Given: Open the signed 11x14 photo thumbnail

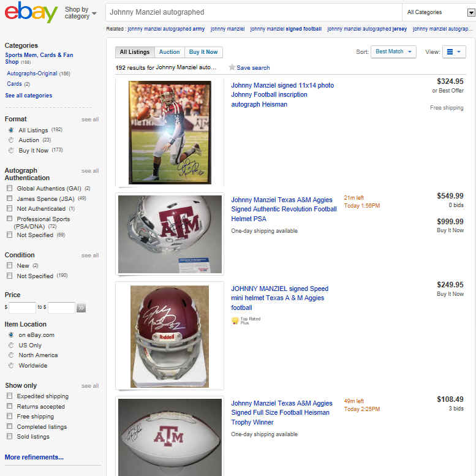Looking at the screenshot, I should pos(170,132).
